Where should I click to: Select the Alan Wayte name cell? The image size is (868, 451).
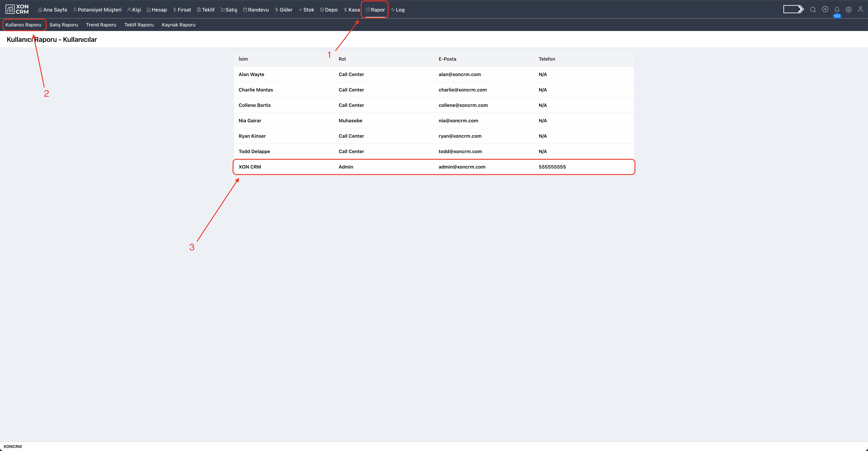tap(251, 74)
